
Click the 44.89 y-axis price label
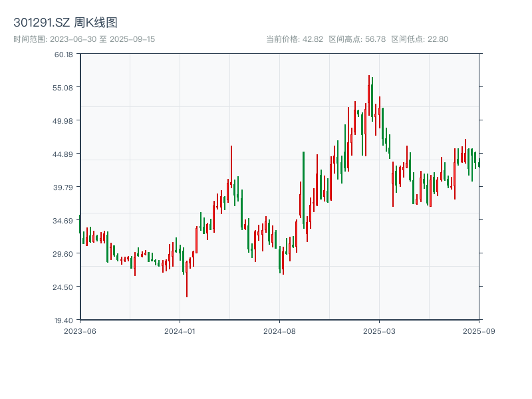pyautogui.click(x=64, y=154)
